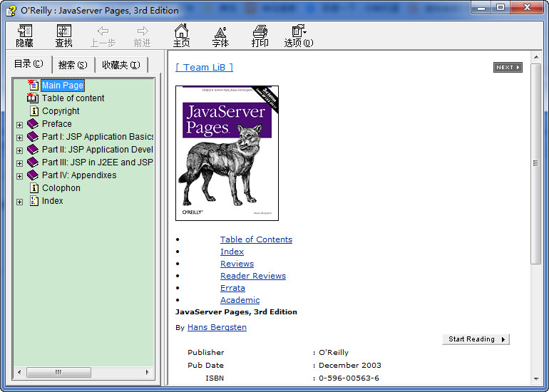This screenshot has width=549, height=392.
Task: Select the Table of content tree item
Action: pos(73,98)
